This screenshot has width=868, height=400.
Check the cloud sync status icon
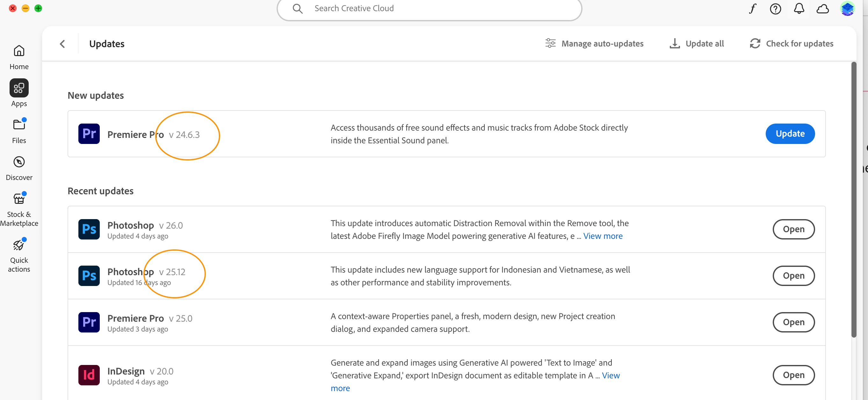click(x=822, y=8)
